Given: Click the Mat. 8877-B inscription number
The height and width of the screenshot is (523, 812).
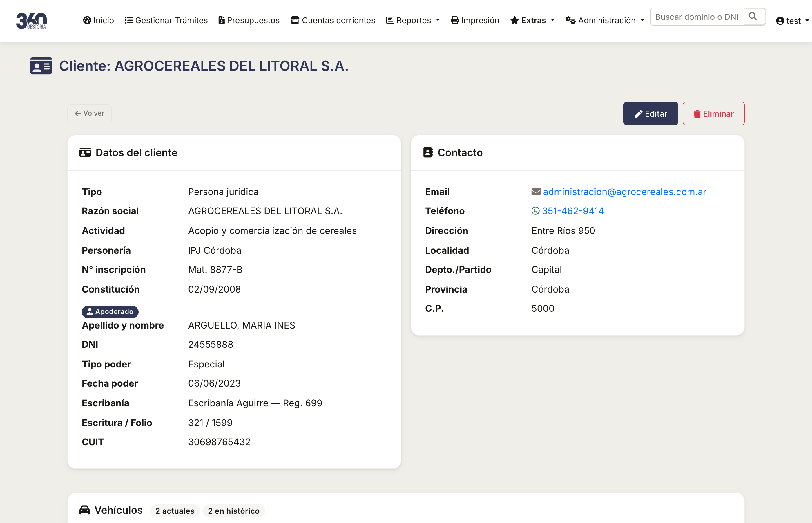Looking at the screenshot, I should [x=215, y=270].
